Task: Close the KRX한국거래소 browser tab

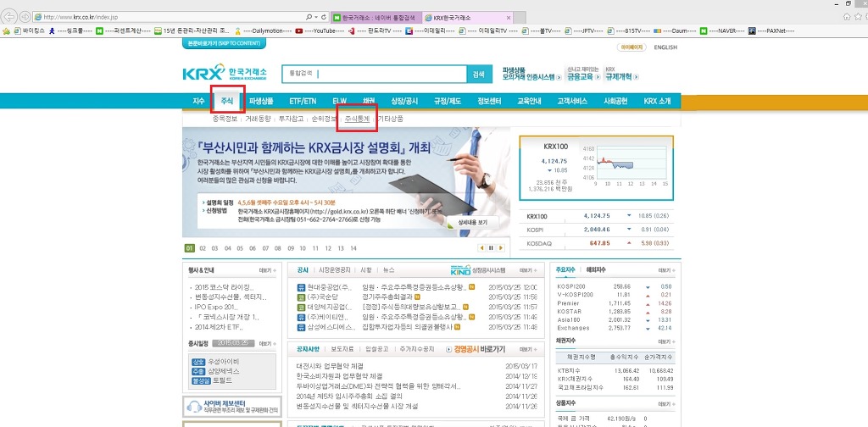Action: click(x=509, y=17)
